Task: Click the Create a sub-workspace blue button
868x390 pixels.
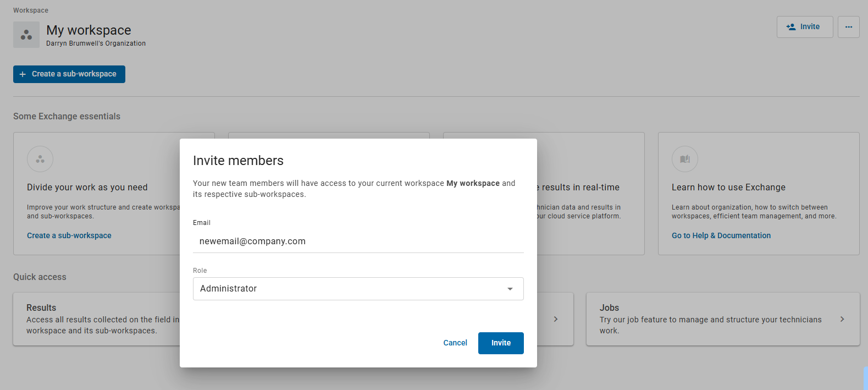Action: 69,74
